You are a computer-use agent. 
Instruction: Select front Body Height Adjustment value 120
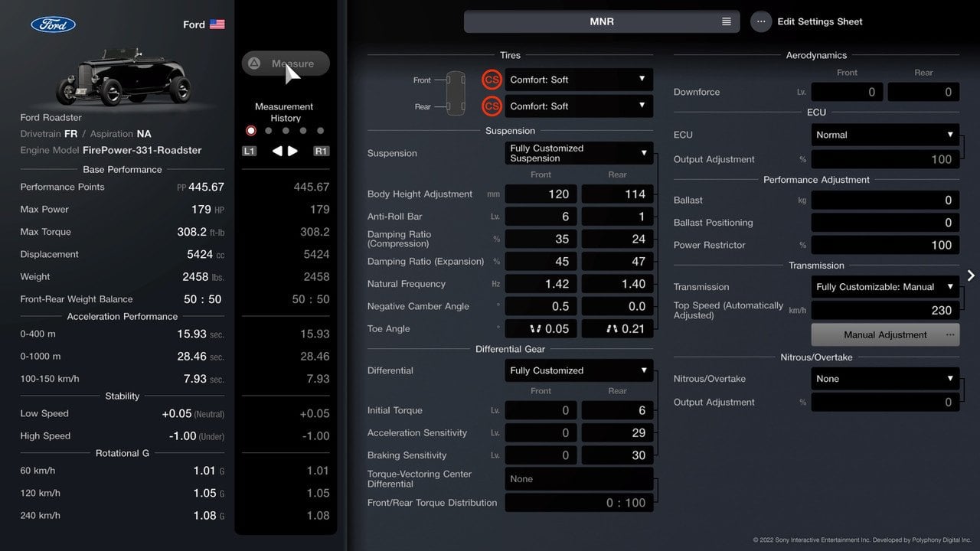pos(541,194)
